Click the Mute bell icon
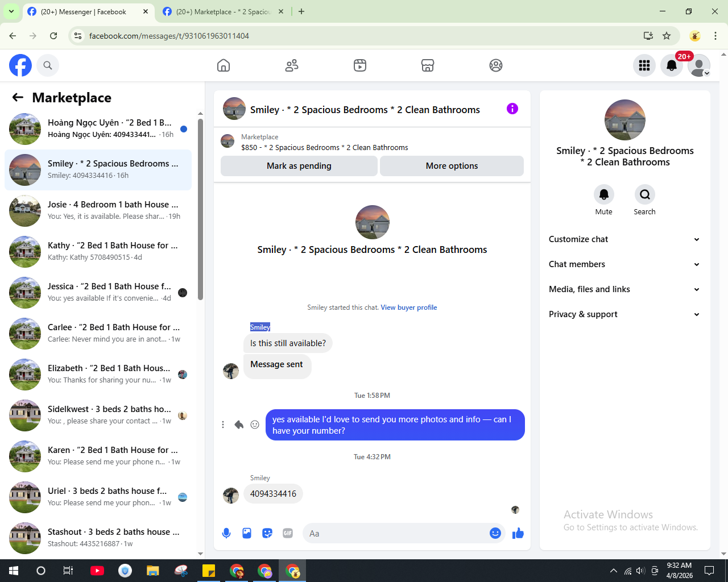Image resolution: width=728 pixels, height=582 pixels. [604, 194]
